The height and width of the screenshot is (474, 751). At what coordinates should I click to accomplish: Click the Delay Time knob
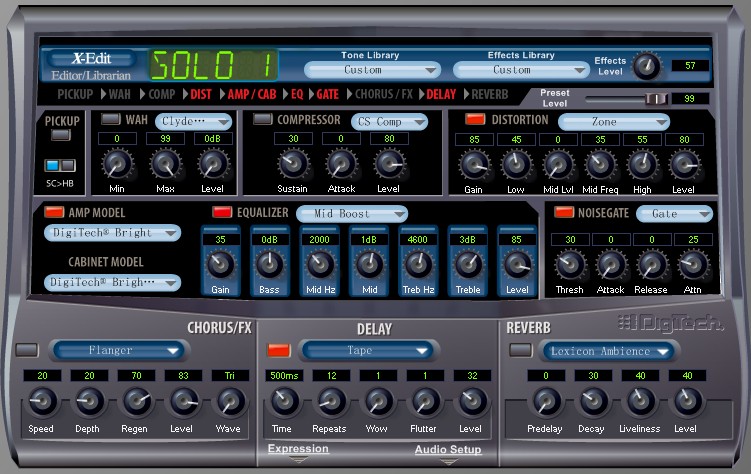pyautogui.click(x=284, y=401)
